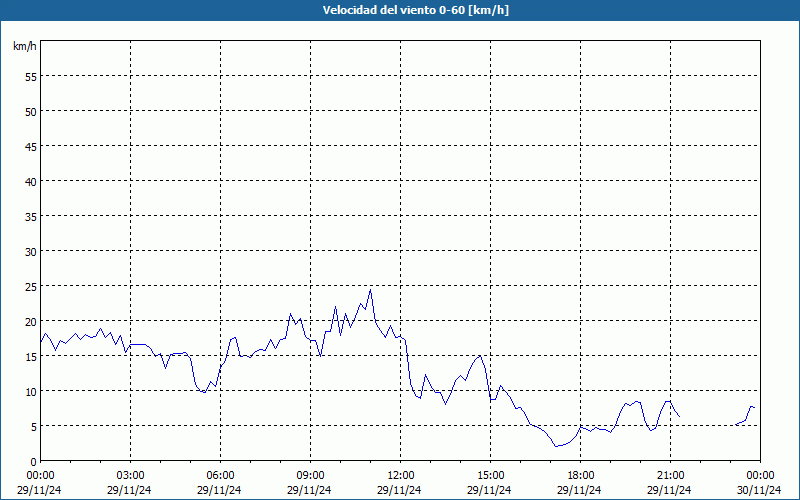Click the "21:00" time label
800x500 pixels.
pyautogui.click(x=670, y=476)
